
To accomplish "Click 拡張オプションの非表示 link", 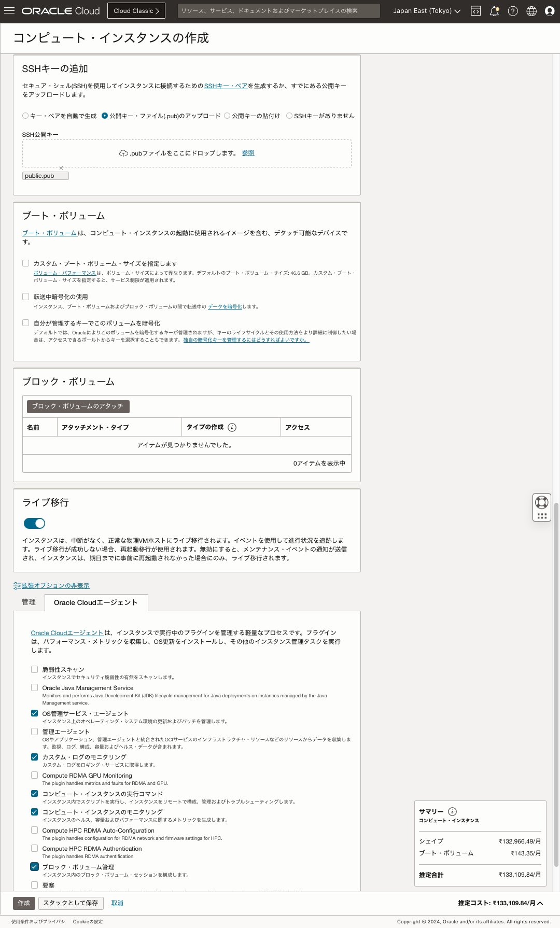I will point(55,586).
